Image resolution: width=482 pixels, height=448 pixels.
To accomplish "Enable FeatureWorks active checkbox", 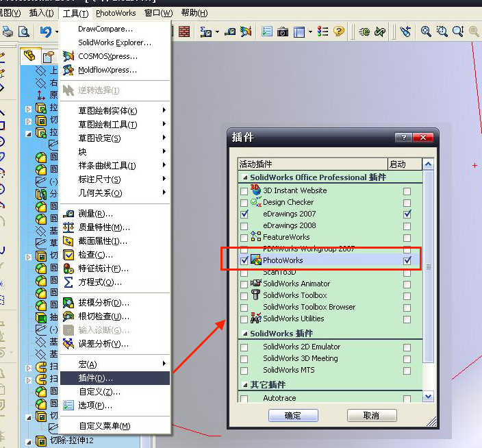I will point(244,238).
